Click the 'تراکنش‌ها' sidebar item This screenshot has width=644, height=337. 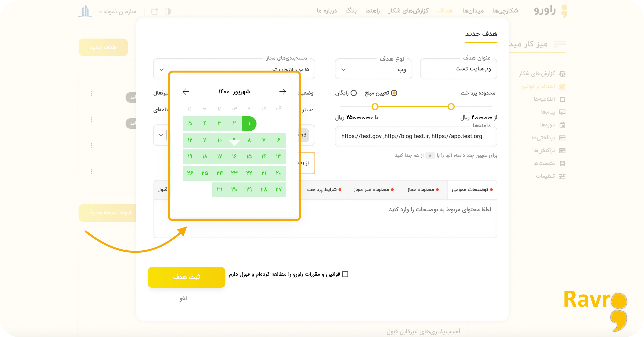coord(544,150)
